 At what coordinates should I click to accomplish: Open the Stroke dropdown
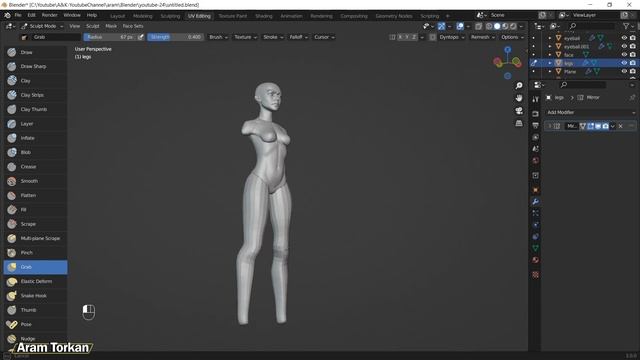tap(273, 37)
